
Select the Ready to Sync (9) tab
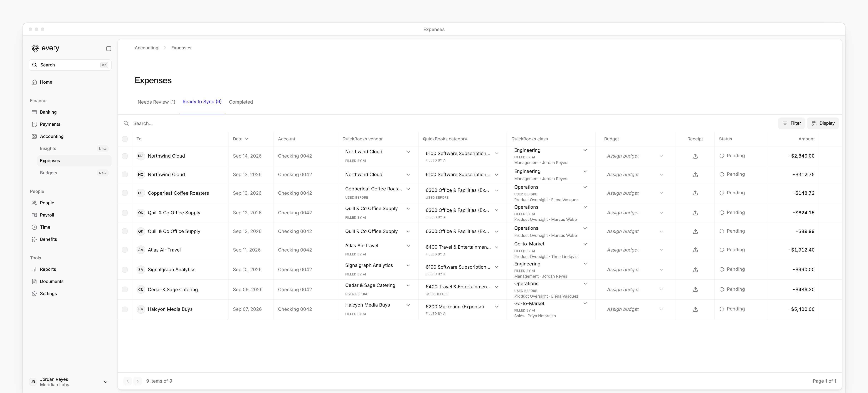pyautogui.click(x=202, y=102)
